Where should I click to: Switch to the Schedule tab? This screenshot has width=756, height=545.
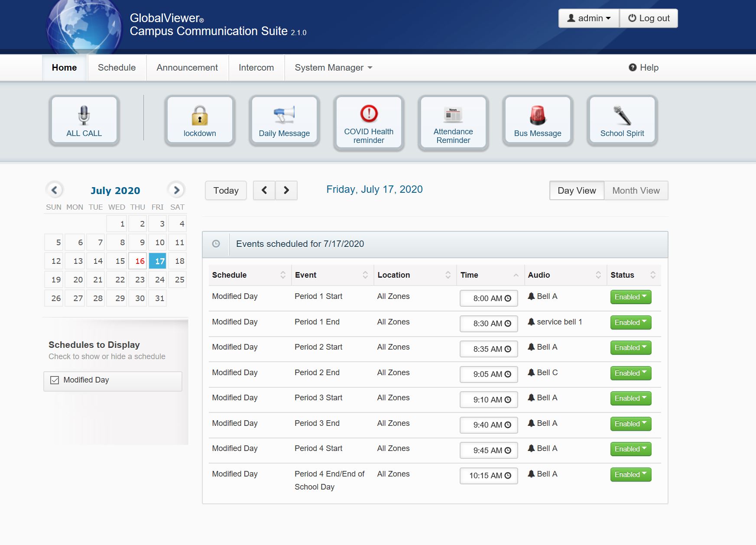(117, 68)
